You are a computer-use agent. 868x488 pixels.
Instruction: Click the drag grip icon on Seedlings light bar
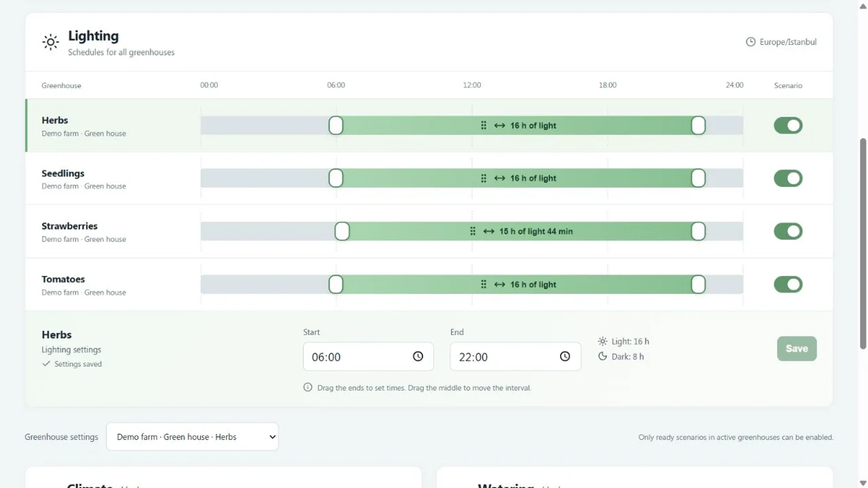(x=484, y=178)
